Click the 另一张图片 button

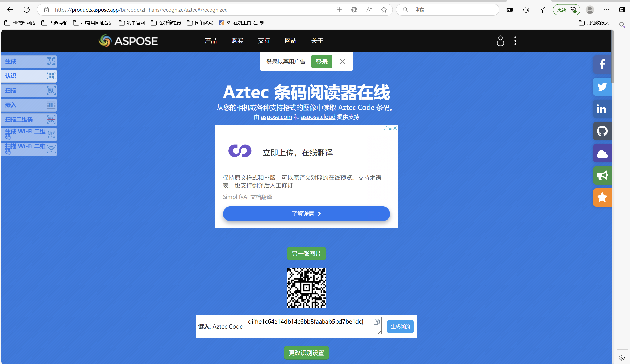pyautogui.click(x=306, y=254)
